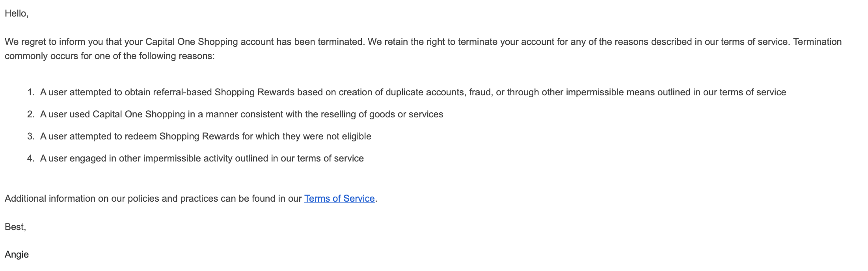Click the words "Capital One Shopping account" in first paragraph

[209, 42]
